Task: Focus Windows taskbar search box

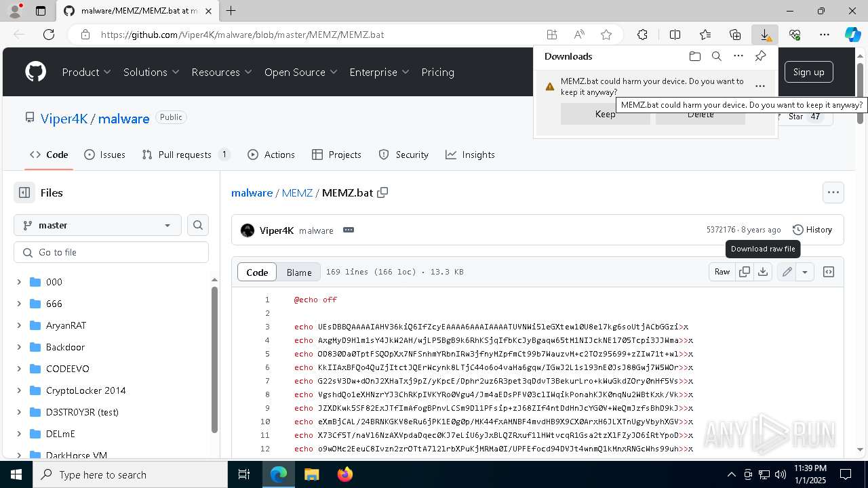Action: 130,474
